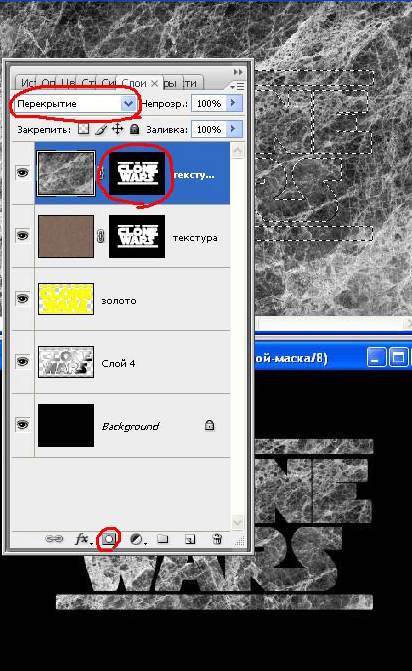Toggle the Lock position move icon
412x671 pixels.
[117, 129]
